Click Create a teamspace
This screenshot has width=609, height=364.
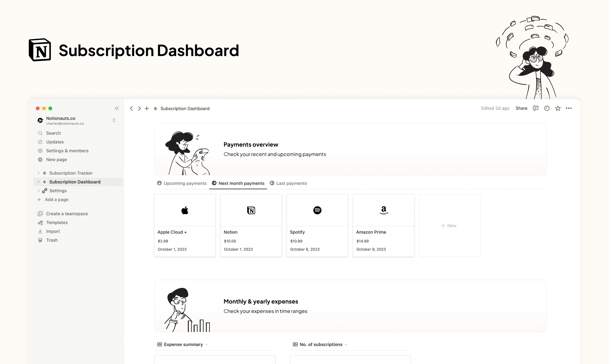[x=67, y=214]
